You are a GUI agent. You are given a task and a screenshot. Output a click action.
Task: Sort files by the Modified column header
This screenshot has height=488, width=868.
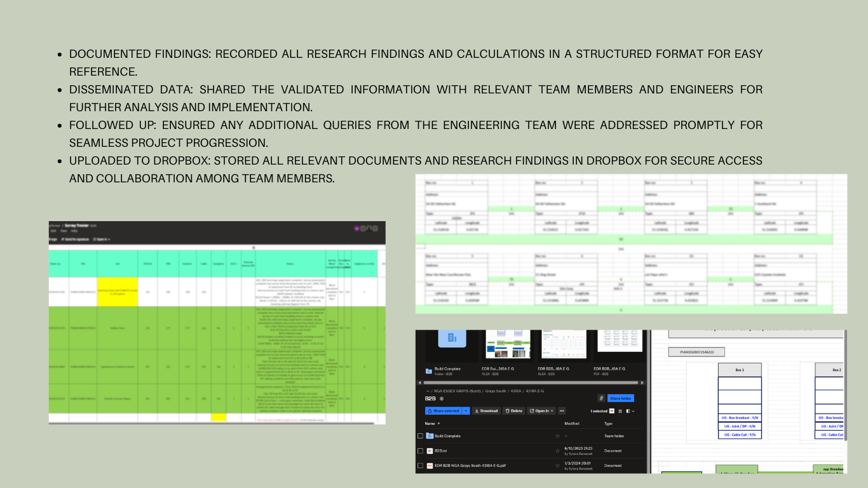572,423
